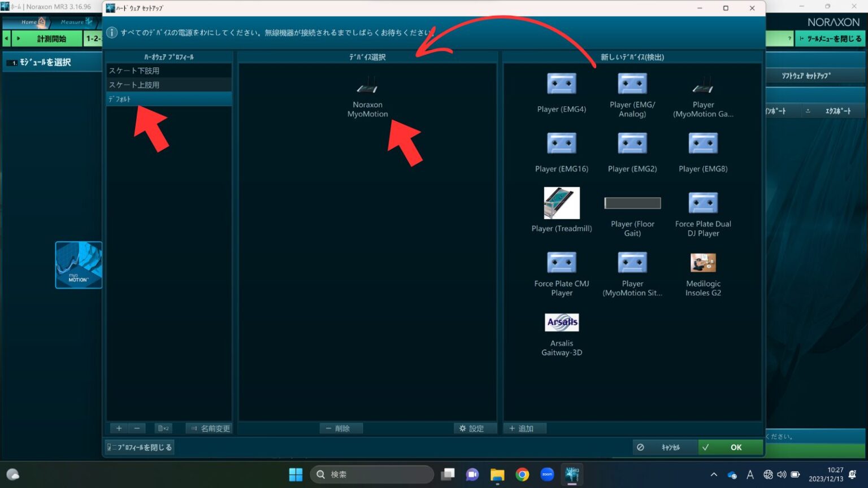This screenshot has width=868, height=488.
Task: Select the Player (Floor Gait) icon
Action: [x=632, y=203]
